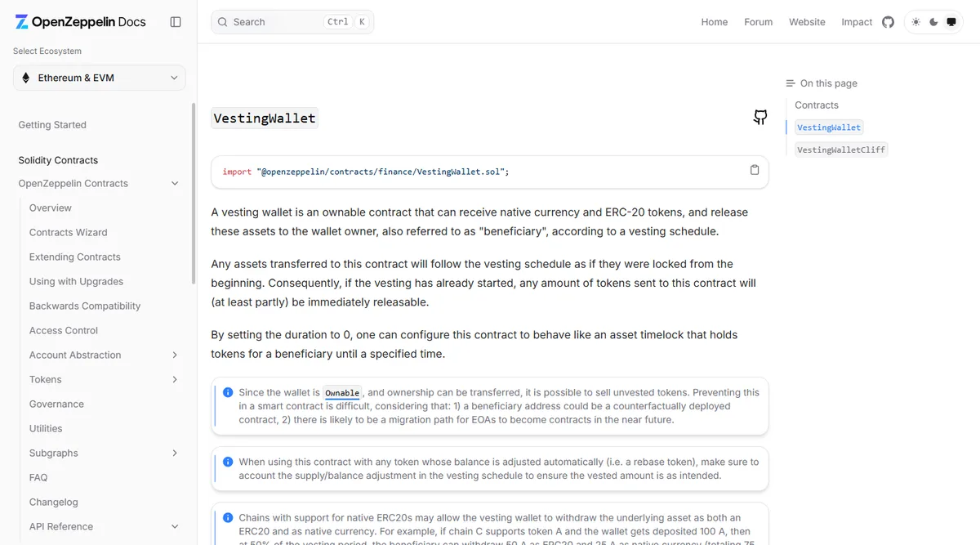Image resolution: width=980 pixels, height=545 pixels.
Task: Click the Select Ecosystem label
Action: 47,51
